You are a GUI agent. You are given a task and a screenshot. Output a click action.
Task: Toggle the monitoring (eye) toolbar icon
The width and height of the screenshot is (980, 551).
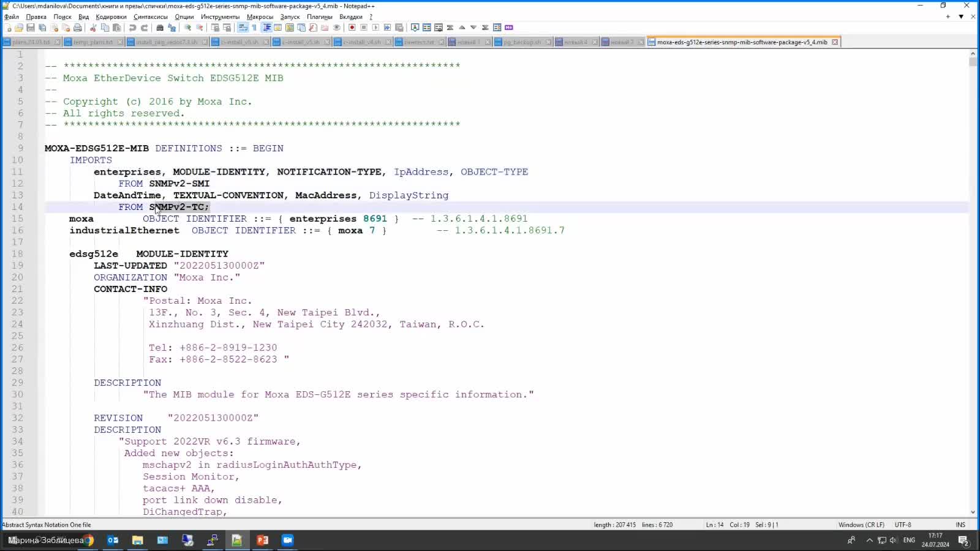pyautogui.click(x=336, y=28)
